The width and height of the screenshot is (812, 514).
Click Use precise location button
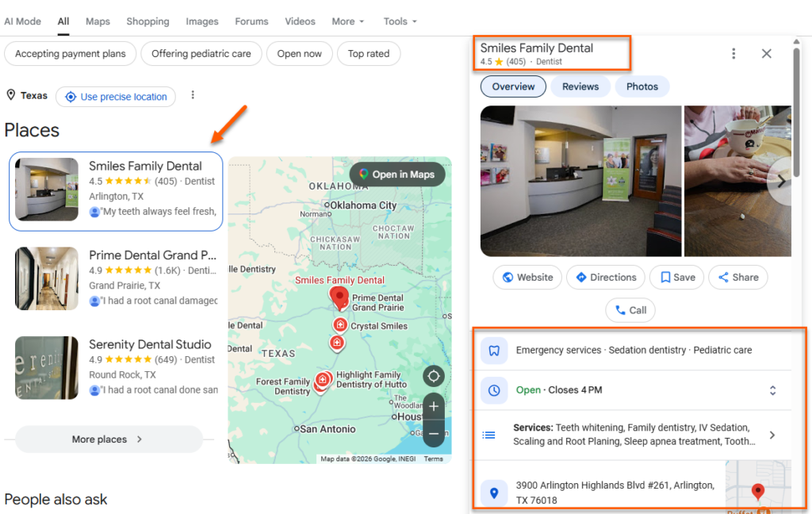116,97
